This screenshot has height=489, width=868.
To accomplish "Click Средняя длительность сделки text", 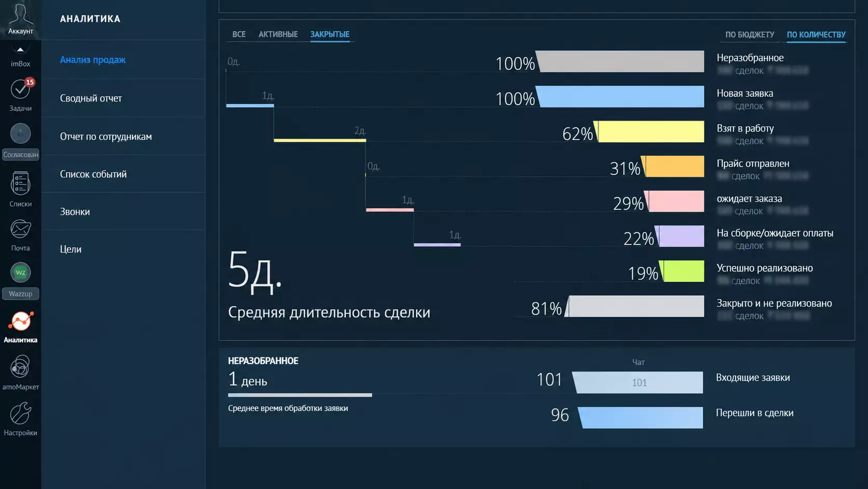I will pyautogui.click(x=329, y=312).
